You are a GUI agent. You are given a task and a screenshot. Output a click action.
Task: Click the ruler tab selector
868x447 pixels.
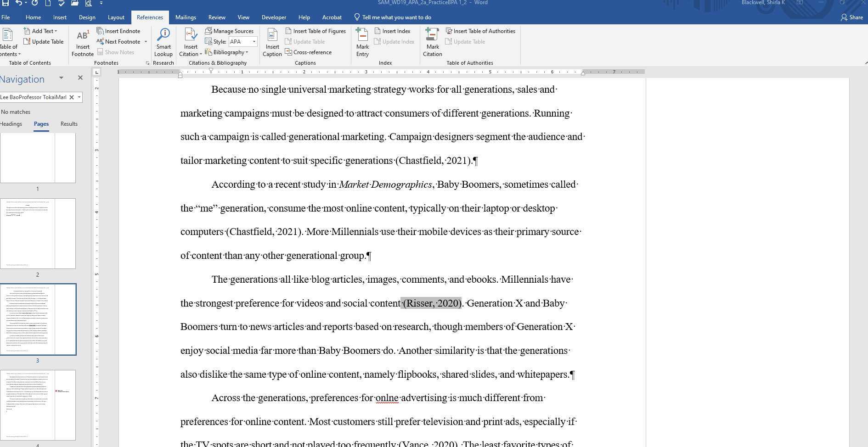tap(96, 72)
